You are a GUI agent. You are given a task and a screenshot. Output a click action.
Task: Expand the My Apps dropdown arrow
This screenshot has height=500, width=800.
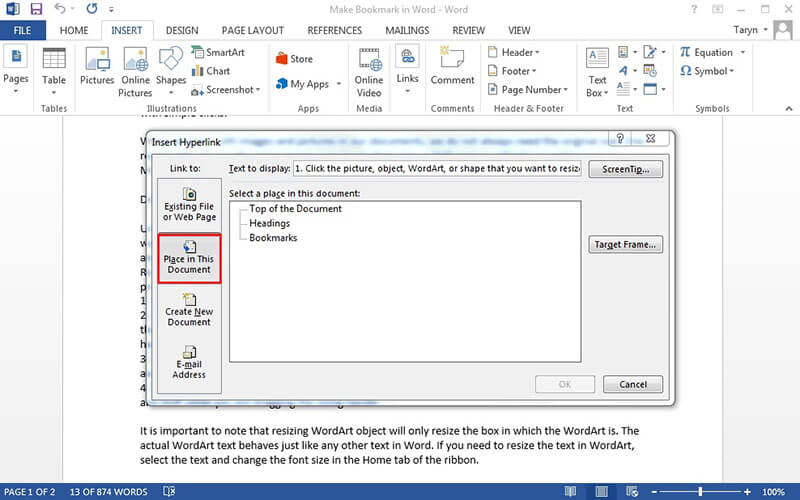click(339, 84)
